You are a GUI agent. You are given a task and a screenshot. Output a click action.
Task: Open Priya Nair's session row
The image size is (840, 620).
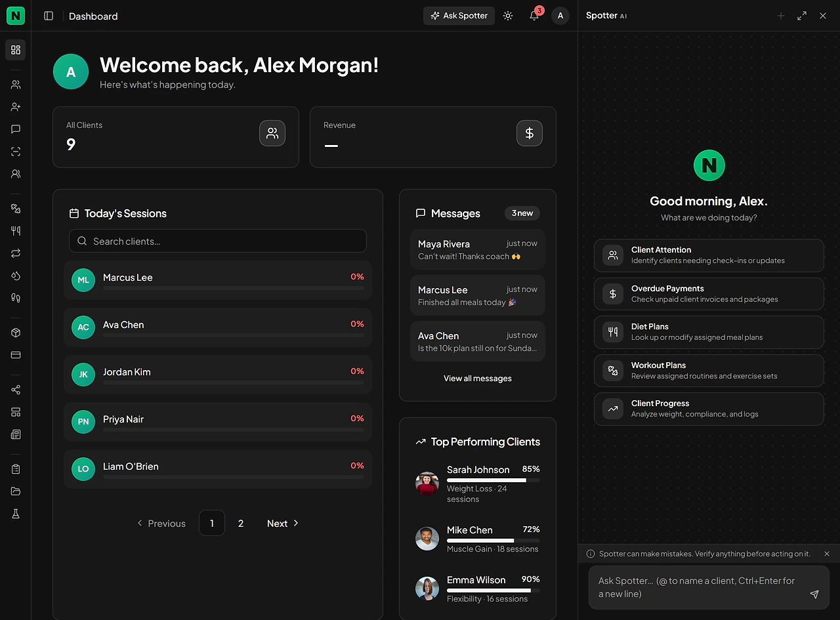click(218, 422)
